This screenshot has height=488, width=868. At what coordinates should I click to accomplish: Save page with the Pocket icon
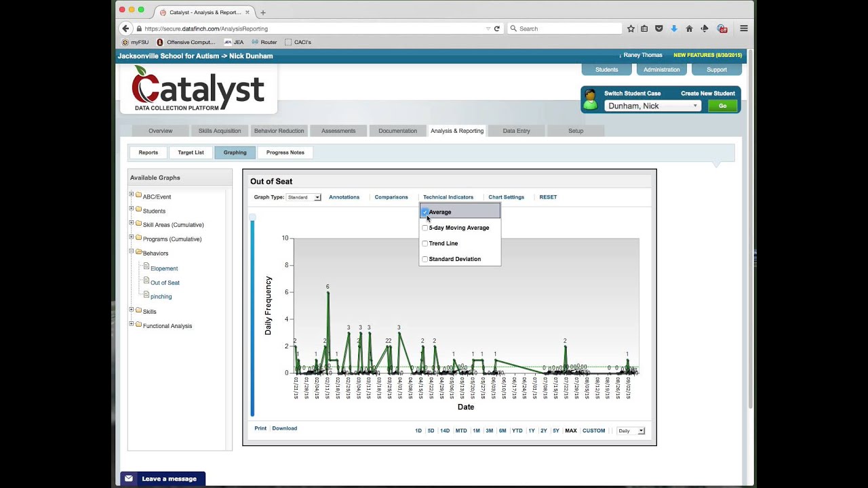tap(658, 28)
